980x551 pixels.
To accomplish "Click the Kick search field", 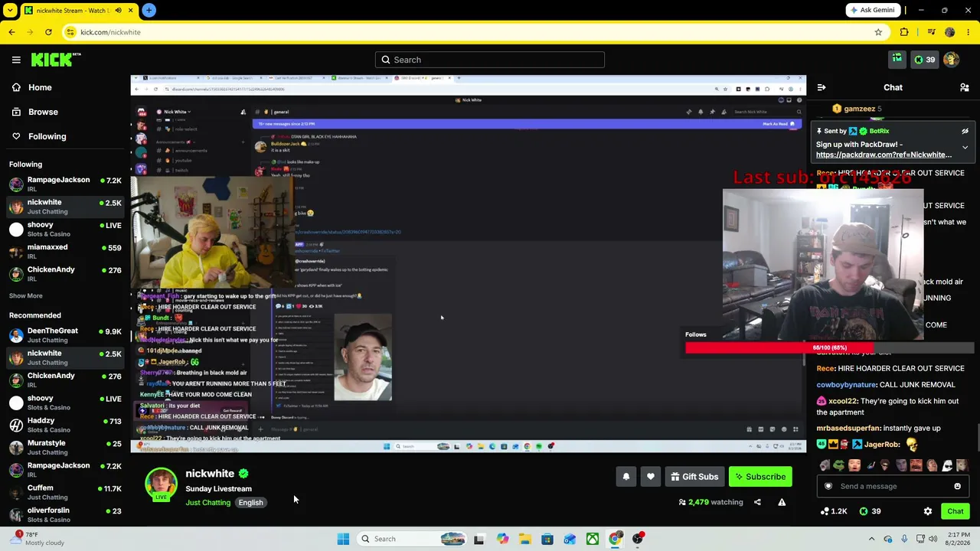I will pyautogui.click(x=490, y=60).
